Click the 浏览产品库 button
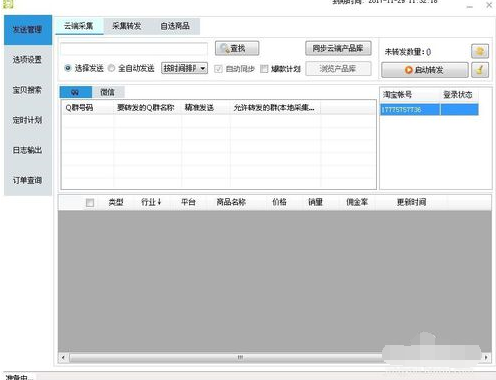 click(x=338, y=69)
